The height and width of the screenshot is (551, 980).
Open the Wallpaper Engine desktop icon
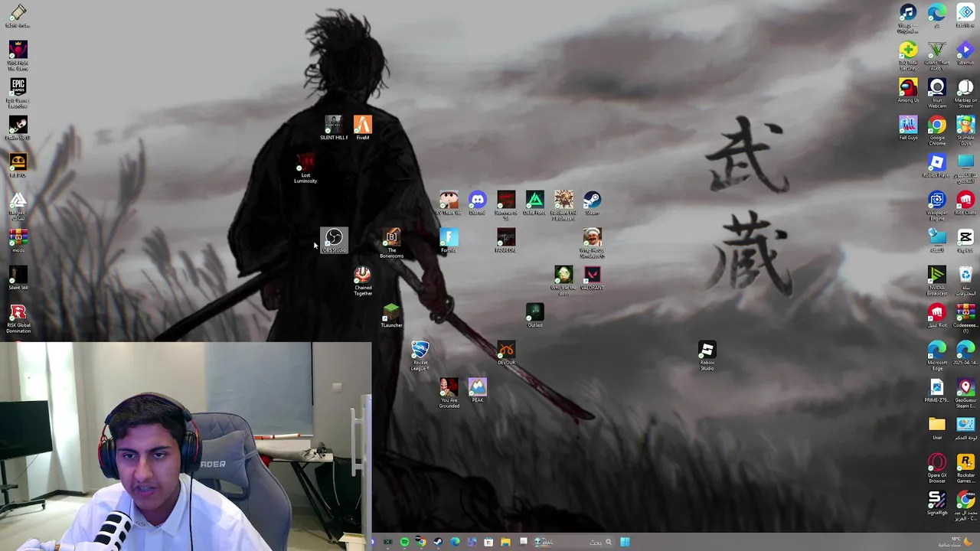click(x=937, y=206)
